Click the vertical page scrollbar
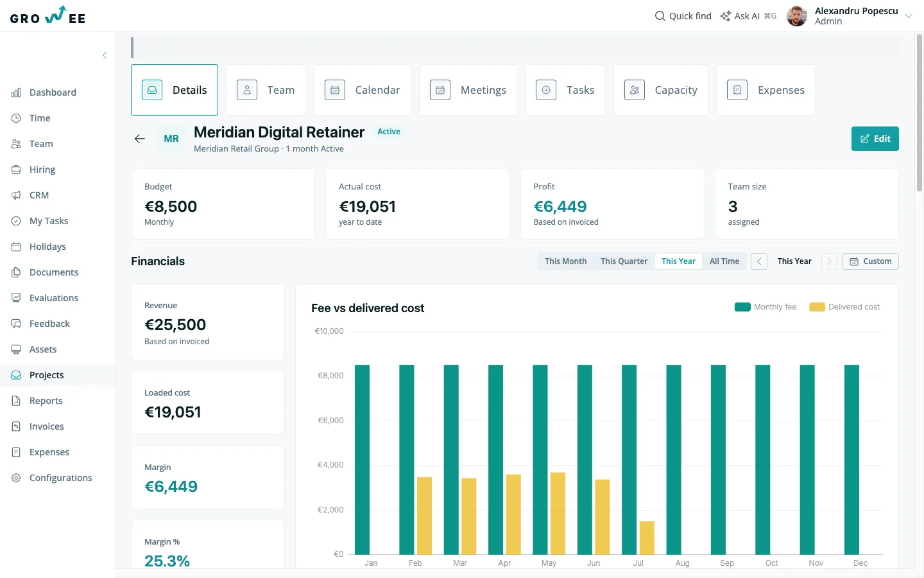Screen dimensions: 924x578 coord(920,112)
